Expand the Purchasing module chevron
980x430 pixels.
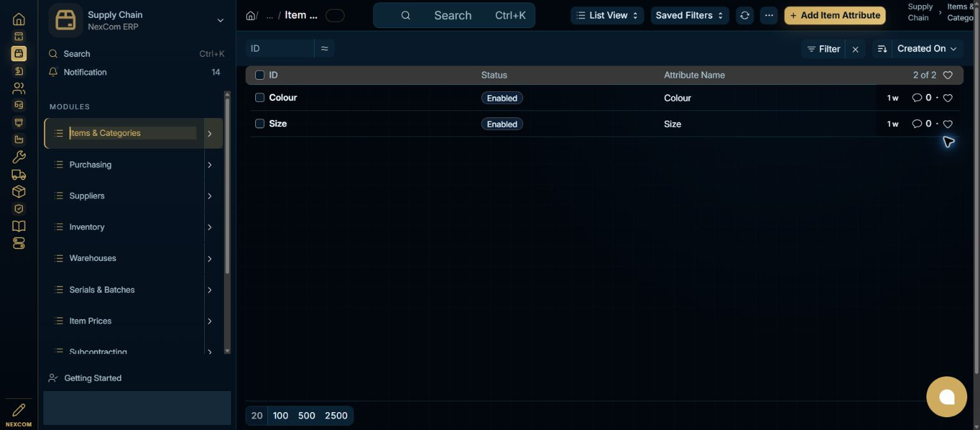point(209,165)
